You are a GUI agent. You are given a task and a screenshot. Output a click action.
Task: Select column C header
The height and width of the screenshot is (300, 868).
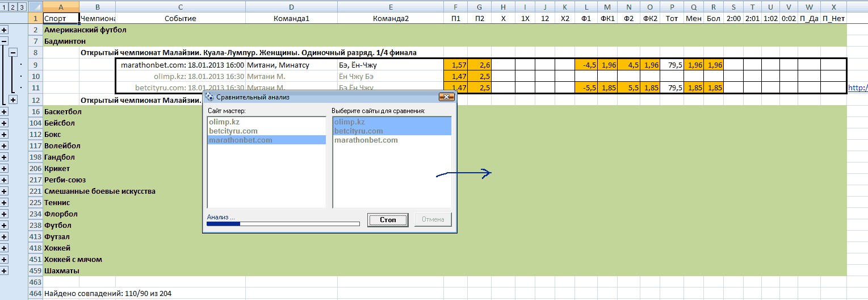click(x=181, y=7)
